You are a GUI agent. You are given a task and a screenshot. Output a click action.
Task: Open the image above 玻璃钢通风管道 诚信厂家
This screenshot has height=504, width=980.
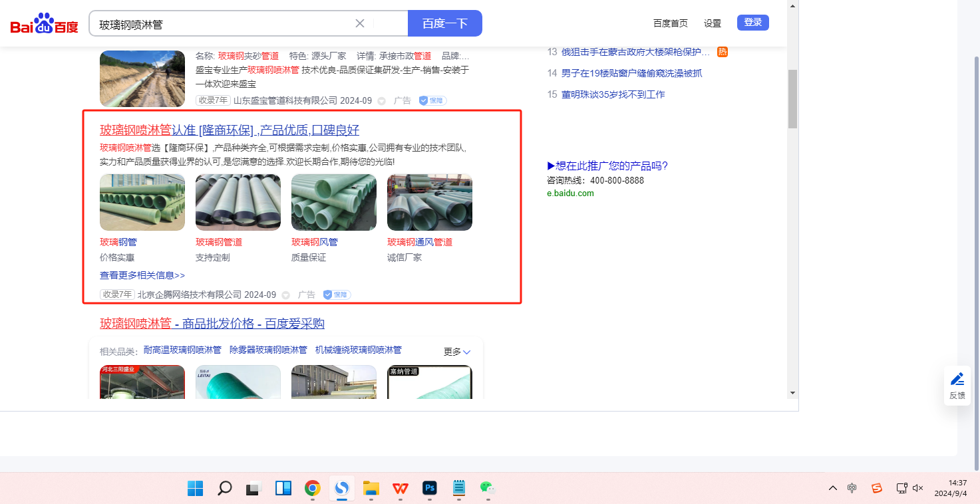(x=430, y=202)
